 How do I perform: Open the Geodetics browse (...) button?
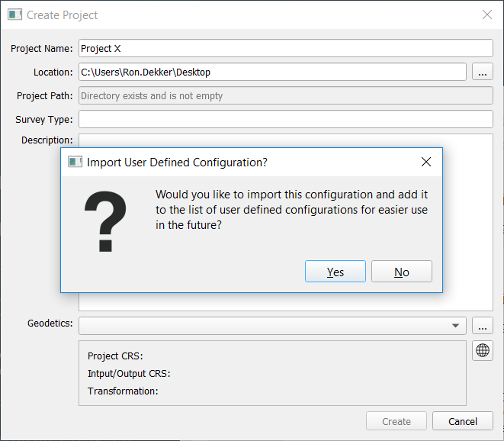tap(483, 326)
